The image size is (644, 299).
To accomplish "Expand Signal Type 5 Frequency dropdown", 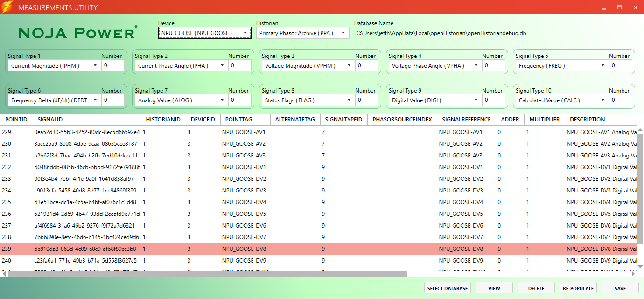I will pyautogui.click(x=561, y=66).
